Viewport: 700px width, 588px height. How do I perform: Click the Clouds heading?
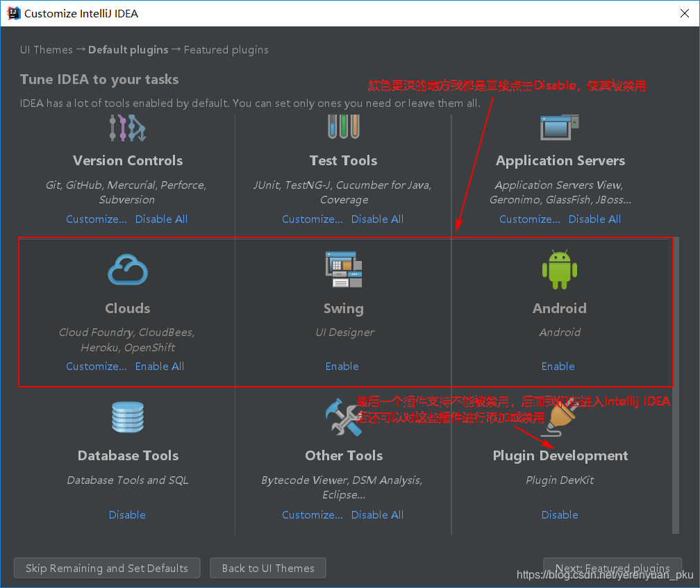click(x=128, y=308)
